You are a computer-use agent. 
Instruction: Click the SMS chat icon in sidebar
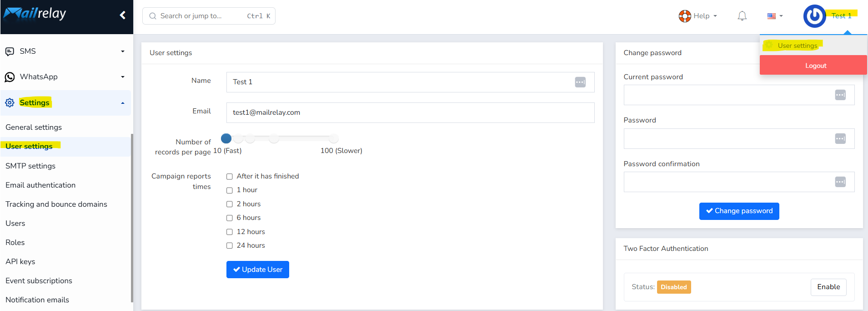tap(10, 51)
